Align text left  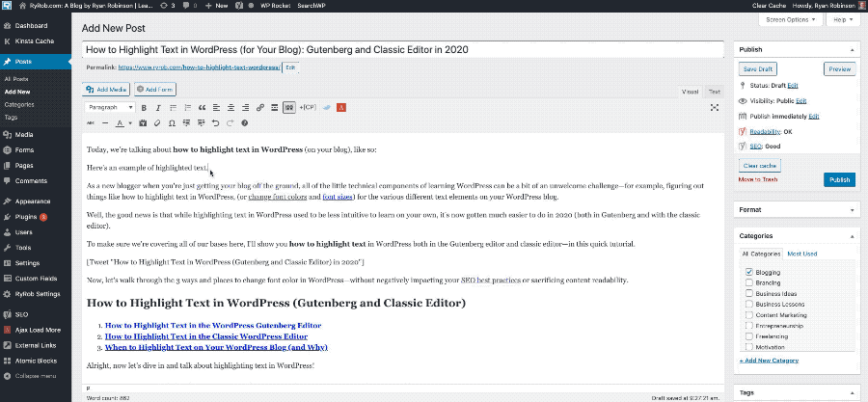[216, 108]
